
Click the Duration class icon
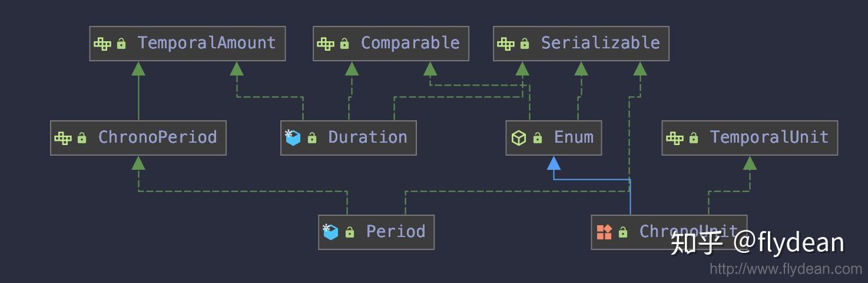[x=293, y=137]
